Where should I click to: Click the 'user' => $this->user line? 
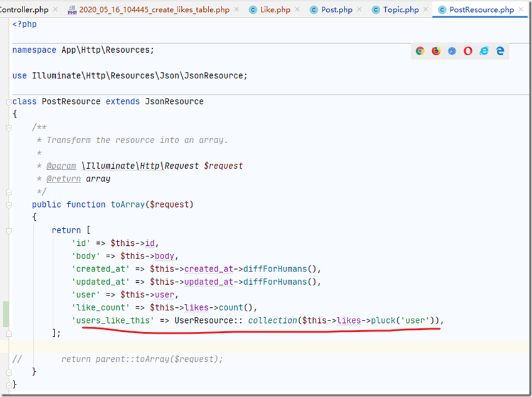pyautogui.click(x=125, y=295)
